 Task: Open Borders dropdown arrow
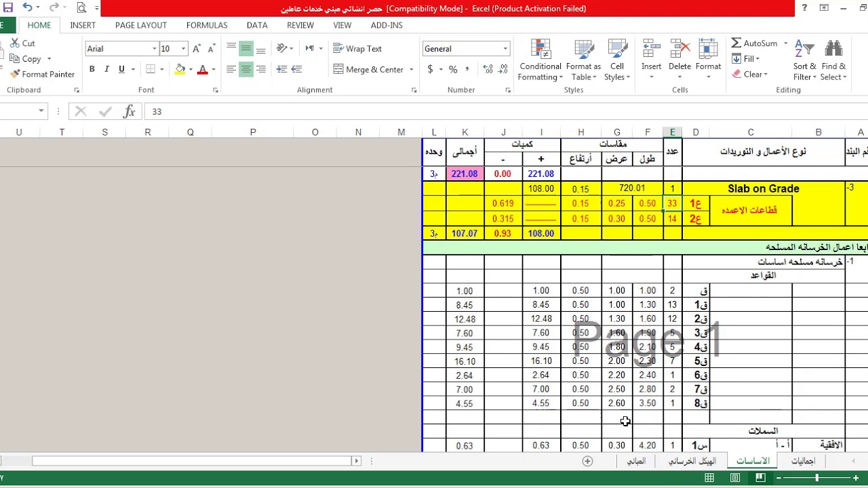[x=162, y=69]
